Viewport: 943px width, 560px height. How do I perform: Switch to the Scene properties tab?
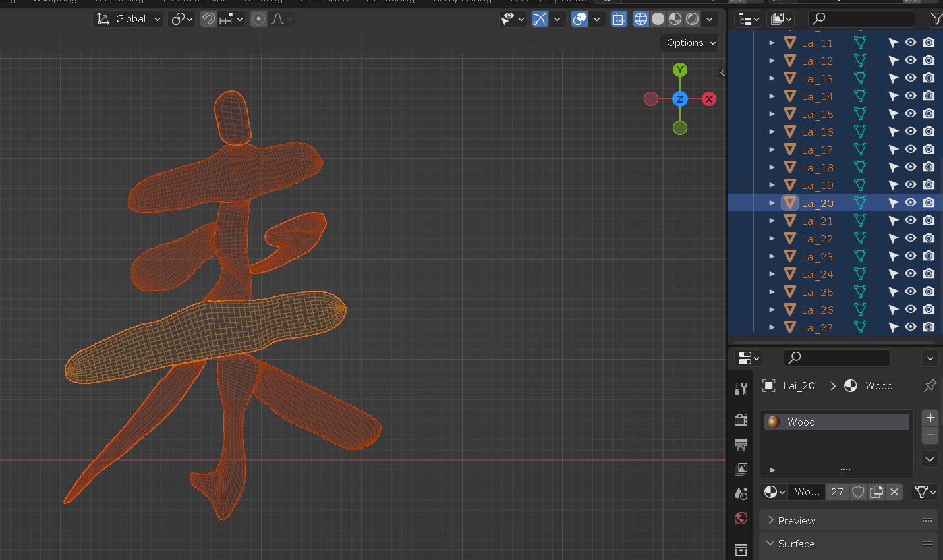(741, 493)
